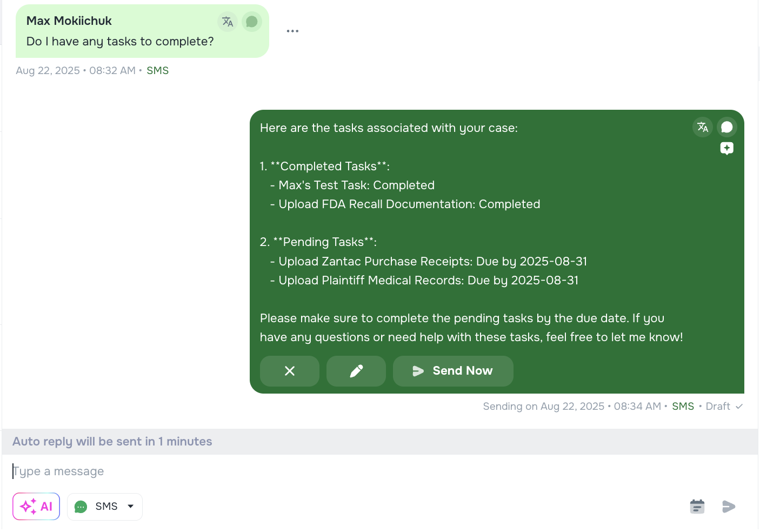Viewport: 760px width, 532px height.
Task: Expand the SMS channel dropdown
Action: (x=130, y=507)
